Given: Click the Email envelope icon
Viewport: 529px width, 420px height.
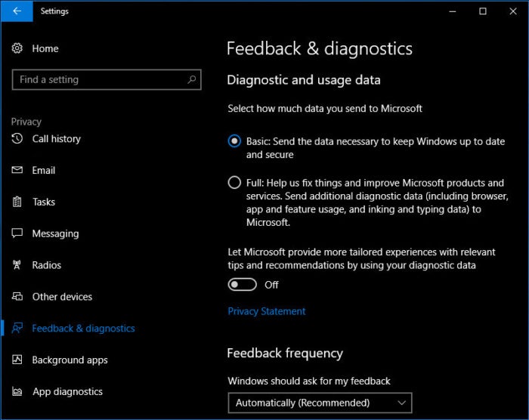Looking at the screenshot, I should [x=17, y=170].
